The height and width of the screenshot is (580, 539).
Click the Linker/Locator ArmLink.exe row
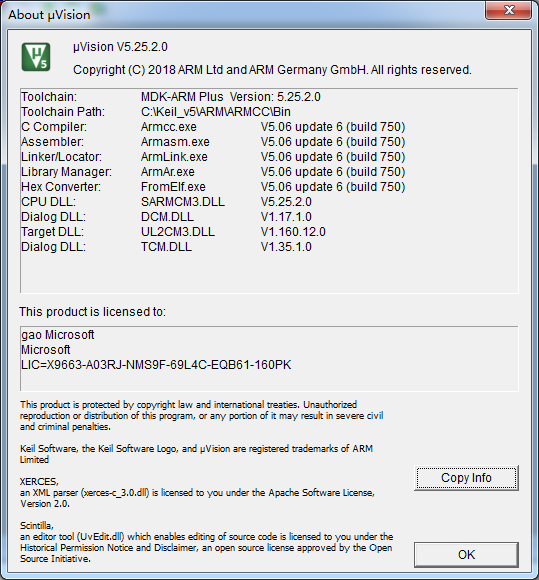(x=213, y=157)
